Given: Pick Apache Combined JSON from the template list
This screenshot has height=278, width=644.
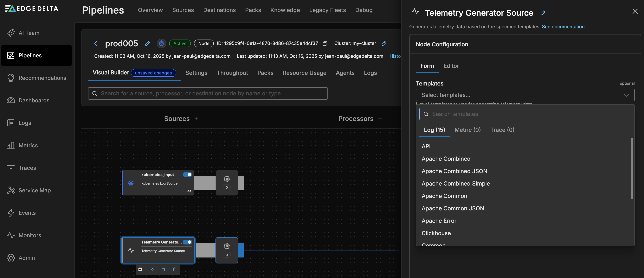Looking at the screenshot, I should [454, 171].
